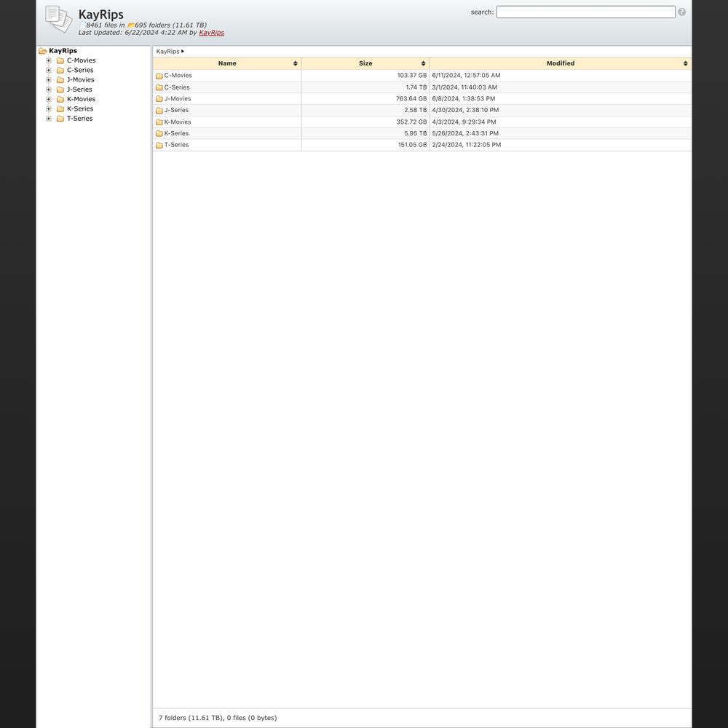The width and height of the screenshot is (728, 728).
Task: Select J-Series label in the tree
Action: coord(79,90)
